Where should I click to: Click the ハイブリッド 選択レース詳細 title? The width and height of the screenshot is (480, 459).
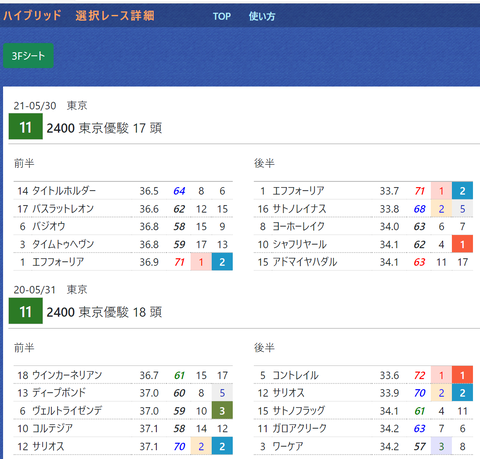(79, 16)
